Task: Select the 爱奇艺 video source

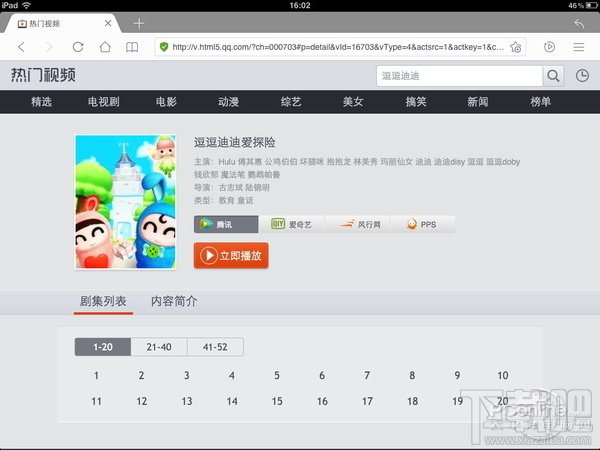Action: point(292,224)
